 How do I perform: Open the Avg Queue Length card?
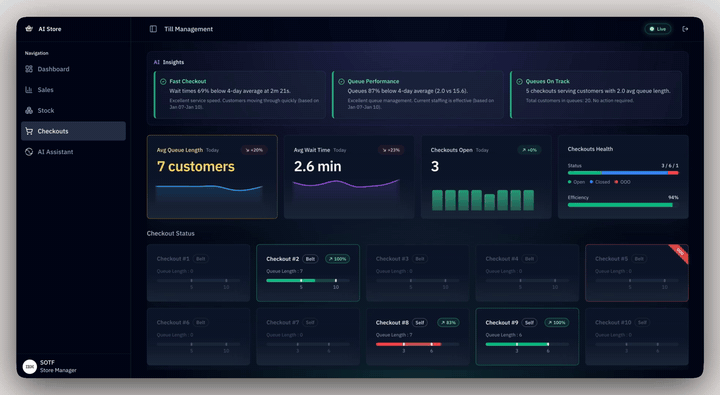coord(212,176)
